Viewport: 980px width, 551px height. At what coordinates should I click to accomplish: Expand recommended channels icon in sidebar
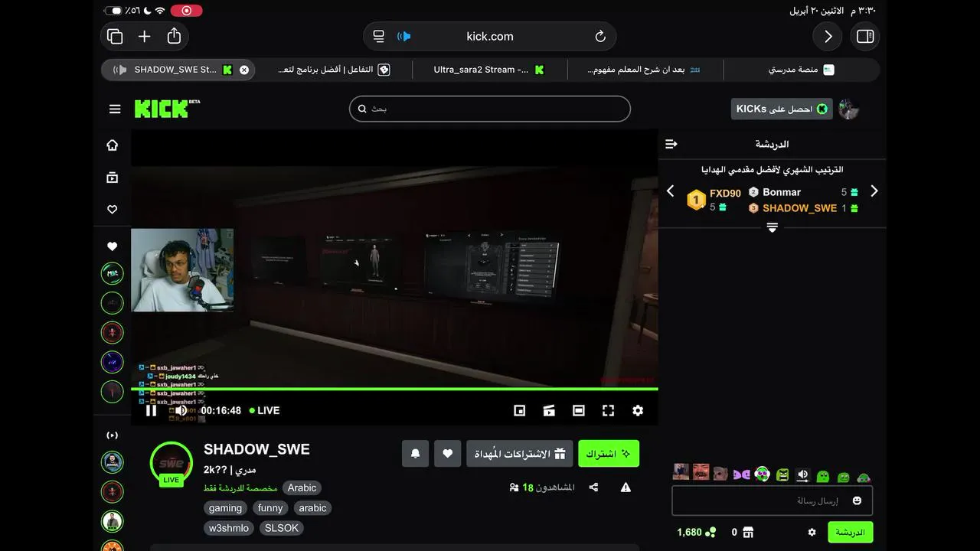pos(112,435)
